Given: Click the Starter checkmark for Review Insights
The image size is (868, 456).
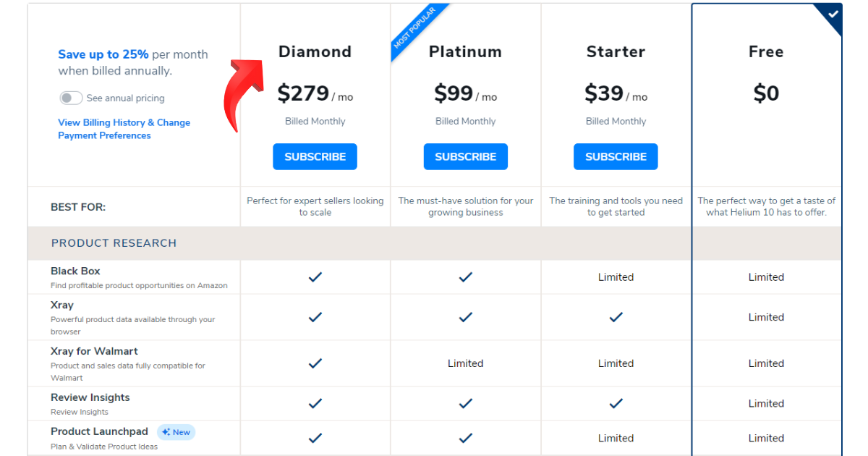Looking at the screenshot, I should pos(616,404).
